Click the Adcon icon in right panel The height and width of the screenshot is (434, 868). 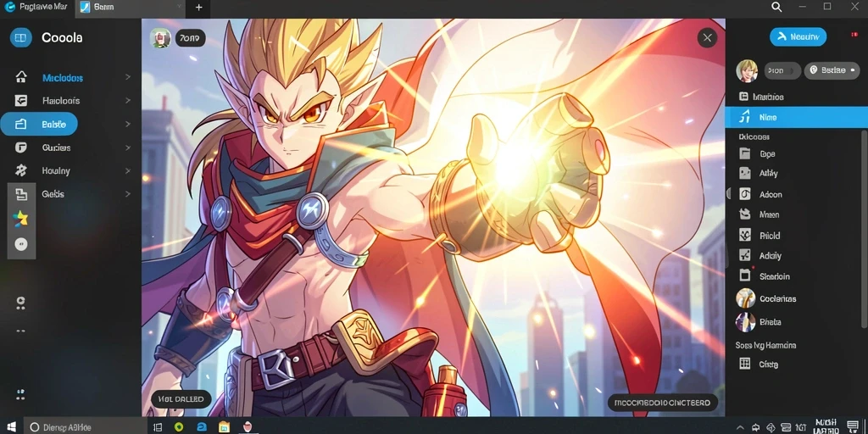click(x=745, y=194)
